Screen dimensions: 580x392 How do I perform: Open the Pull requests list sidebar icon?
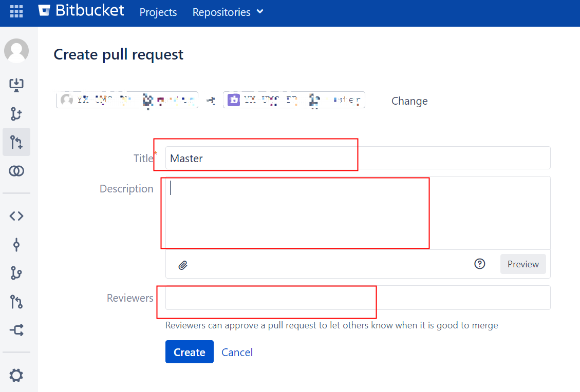click(16, 302)
